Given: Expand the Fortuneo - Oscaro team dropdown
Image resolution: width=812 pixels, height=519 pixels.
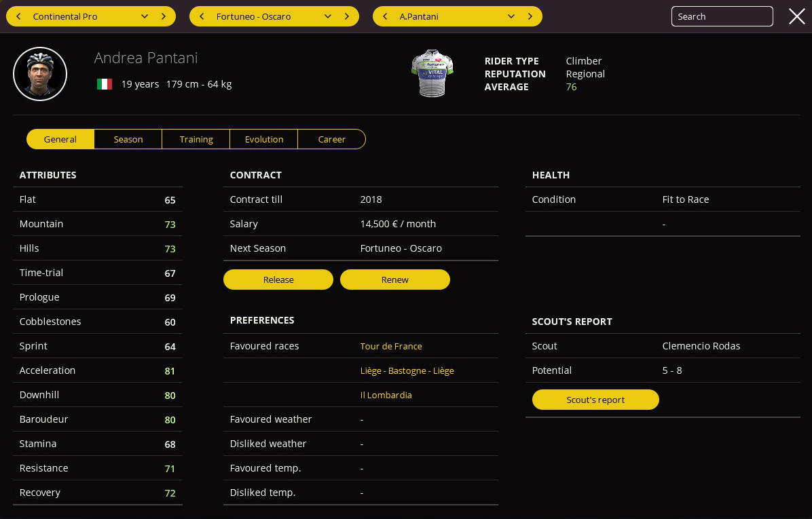Looking at the screenshot, I should pos(328,16).
